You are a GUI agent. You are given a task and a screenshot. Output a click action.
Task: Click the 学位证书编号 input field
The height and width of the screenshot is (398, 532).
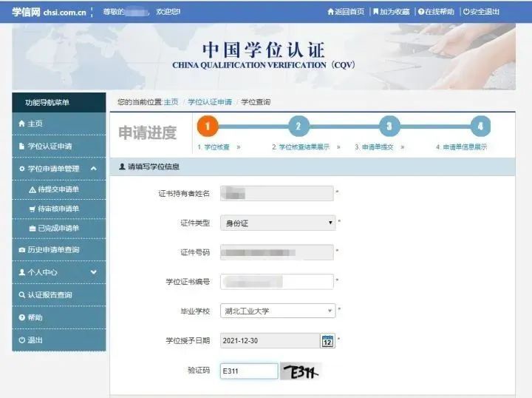click(x=277, y=282)
